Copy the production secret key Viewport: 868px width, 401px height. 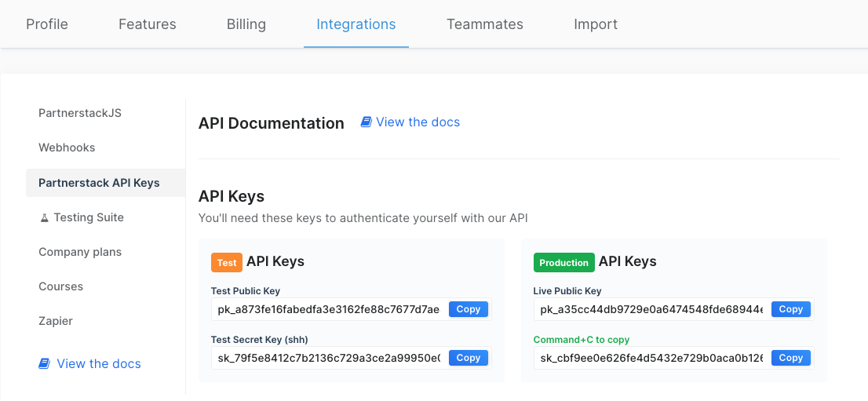pyautogui.click(x=791, y=358)
